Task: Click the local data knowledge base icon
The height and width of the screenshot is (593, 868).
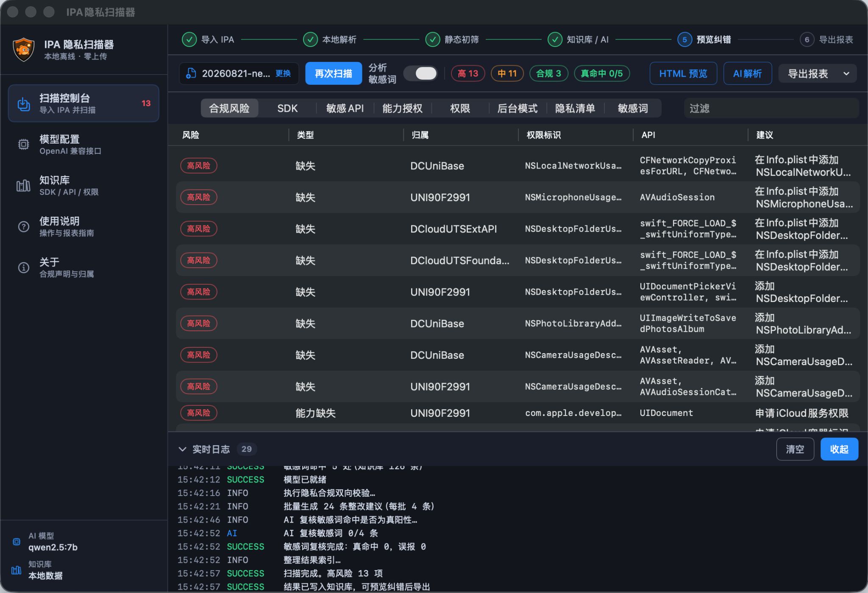Action: tap(17, 570)
